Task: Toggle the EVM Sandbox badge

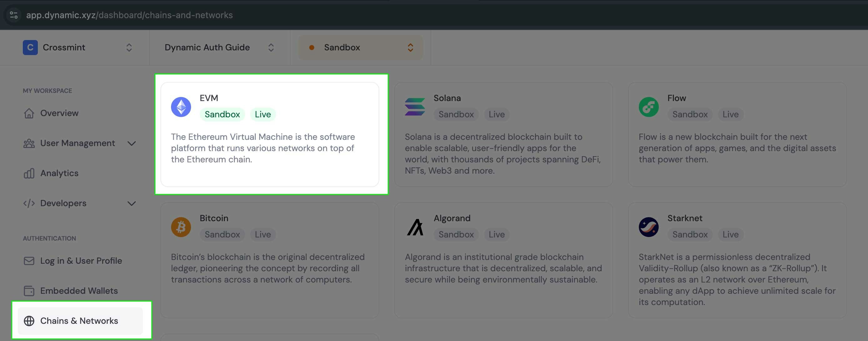Action: click(222, 114)
